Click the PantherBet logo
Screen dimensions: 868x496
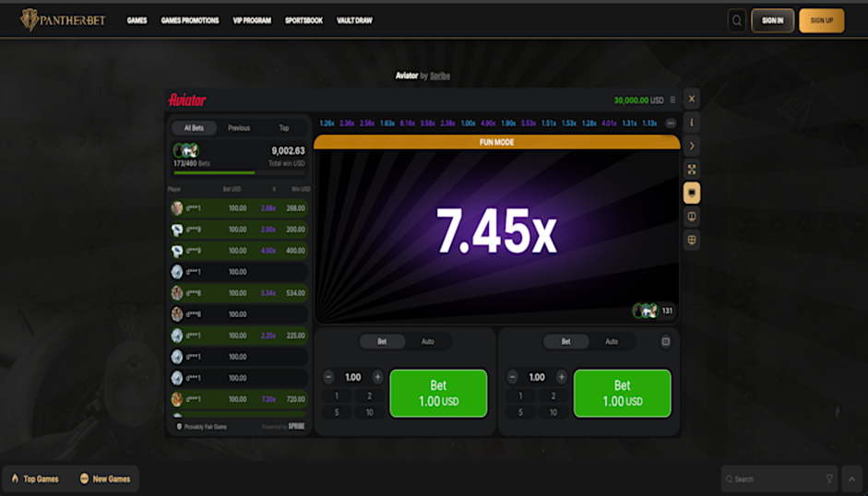pos(63,20)
